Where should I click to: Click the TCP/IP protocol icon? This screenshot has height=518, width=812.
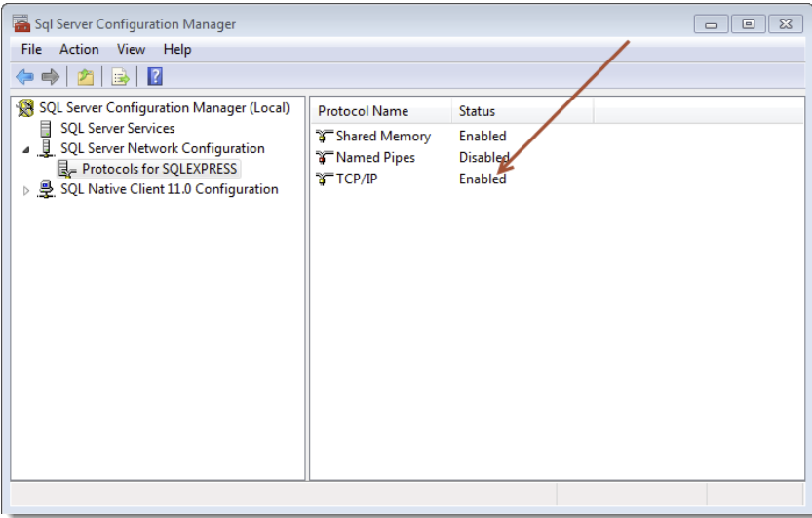325,179
